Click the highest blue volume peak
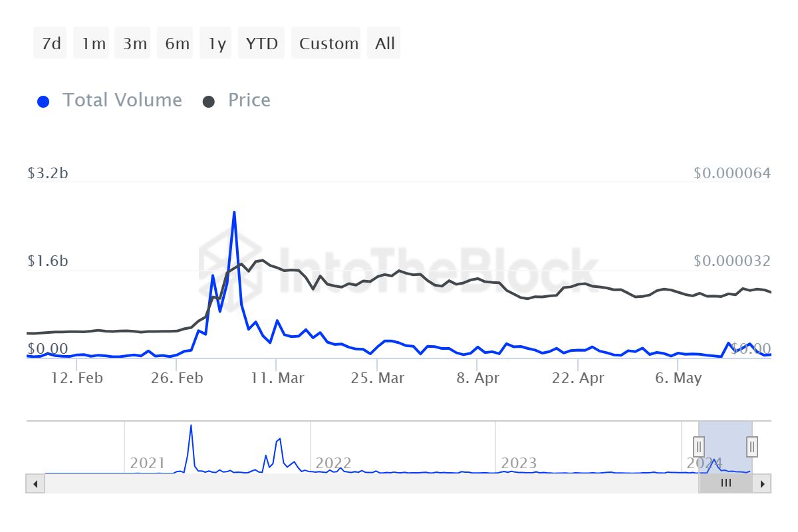 tap(234, 213)
